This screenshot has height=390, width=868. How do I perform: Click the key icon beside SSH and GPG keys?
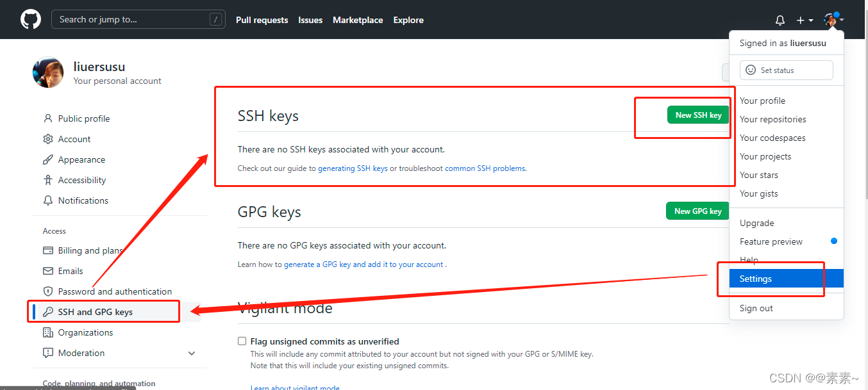47,312
